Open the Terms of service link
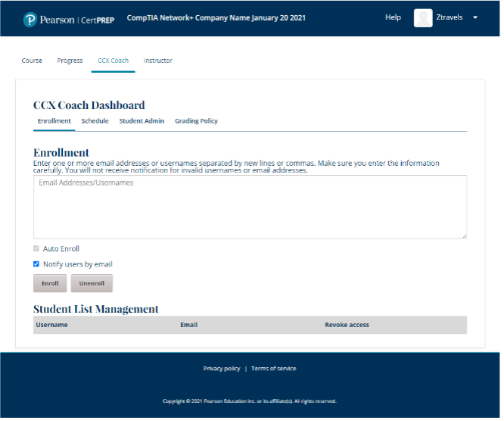The width and height of the screenshot is (504, 421). [273, 369]
